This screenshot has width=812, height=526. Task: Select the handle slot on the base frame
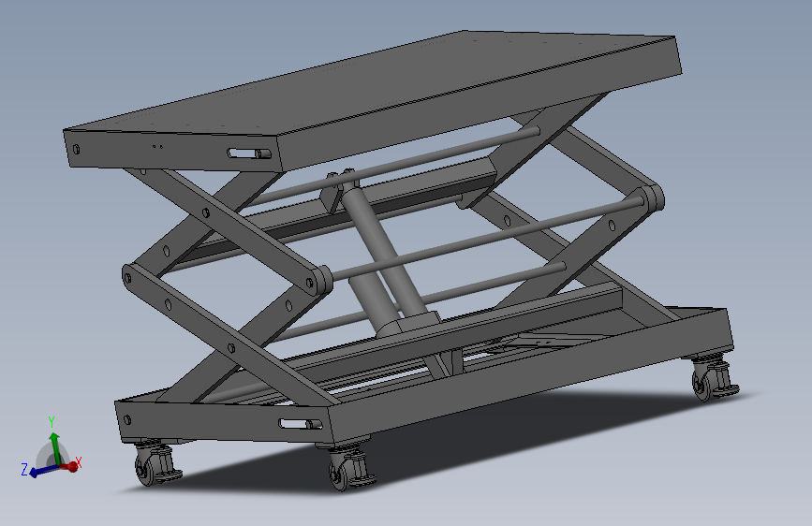coord(300,424)
